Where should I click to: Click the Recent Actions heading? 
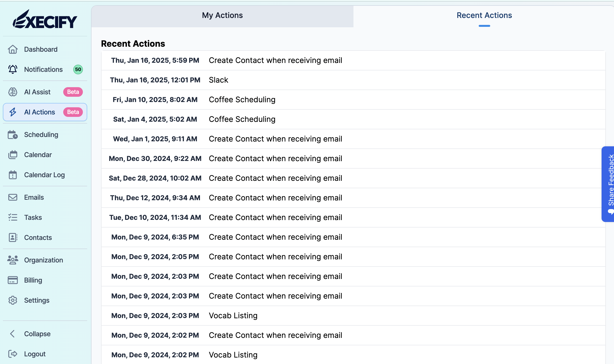pyautogui.click(x=133, y=44)
